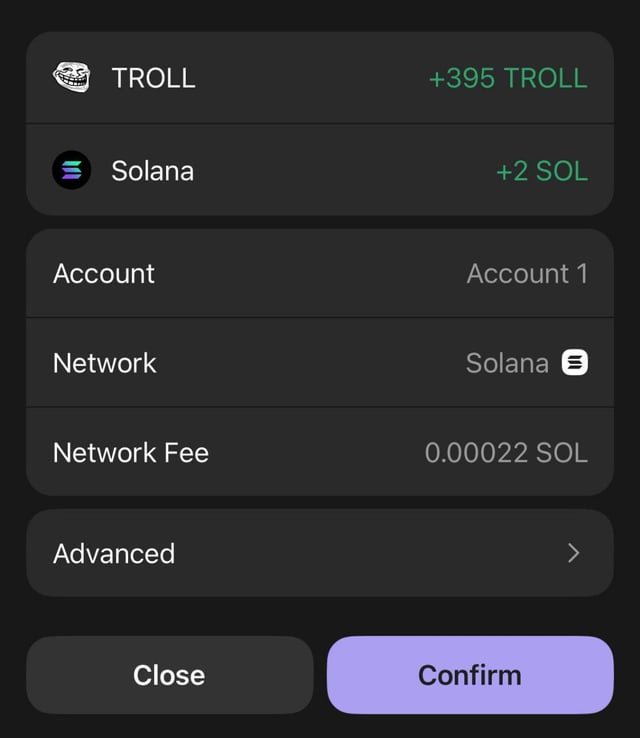The height and width of the screenshot is (738, 640).
Task: Click the Account 1 value
Action: click(526, 273)
